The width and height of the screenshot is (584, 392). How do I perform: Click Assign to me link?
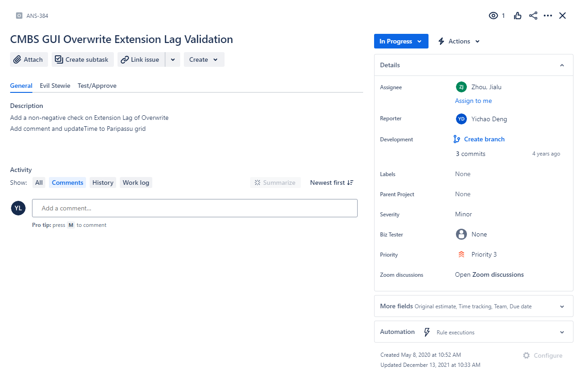tap(473, 101)
